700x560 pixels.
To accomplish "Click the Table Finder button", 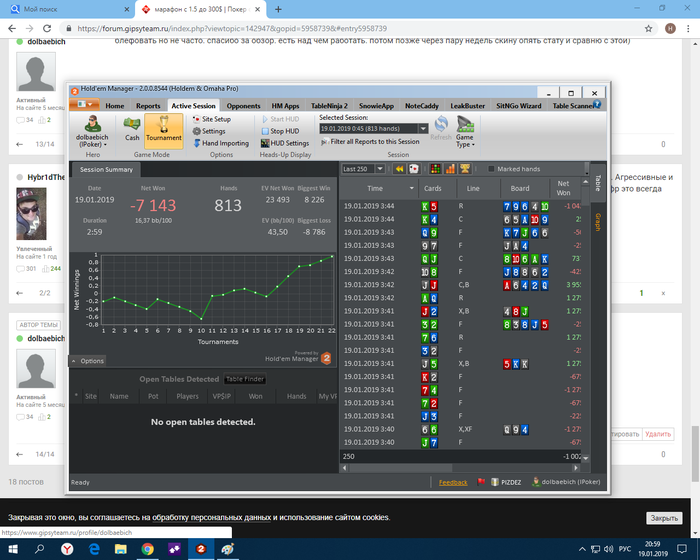I will (x=245, y=379).
